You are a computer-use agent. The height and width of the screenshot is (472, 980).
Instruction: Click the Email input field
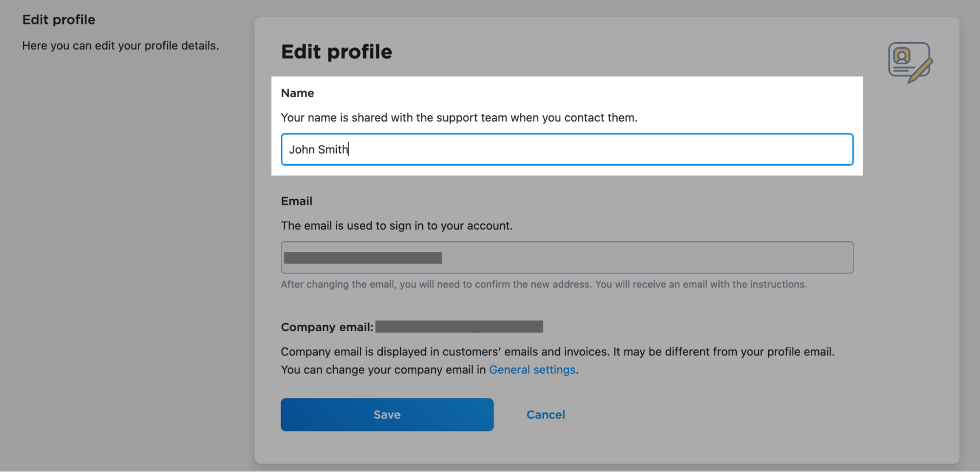click(x=567, y=257)
